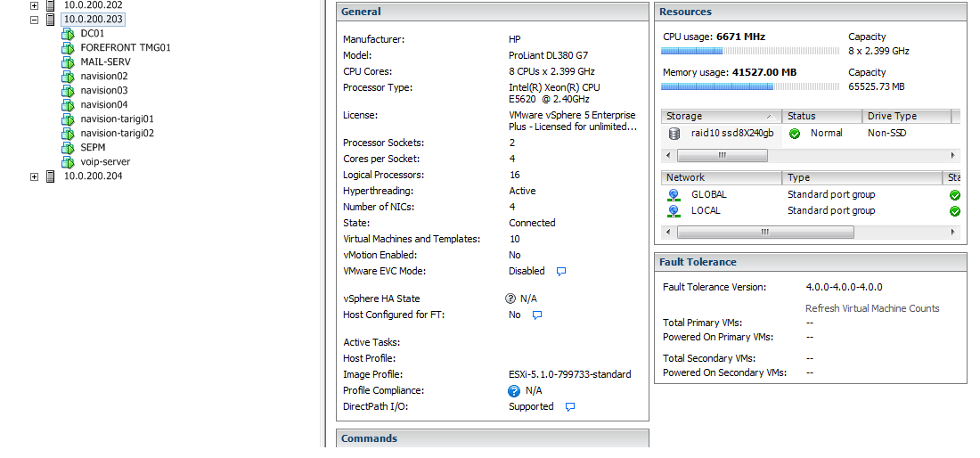The height and width of the screenshot is (458, 980).
Task: Expand the 10.0.200.202 host tree node
Action: (x=35, y=5)
